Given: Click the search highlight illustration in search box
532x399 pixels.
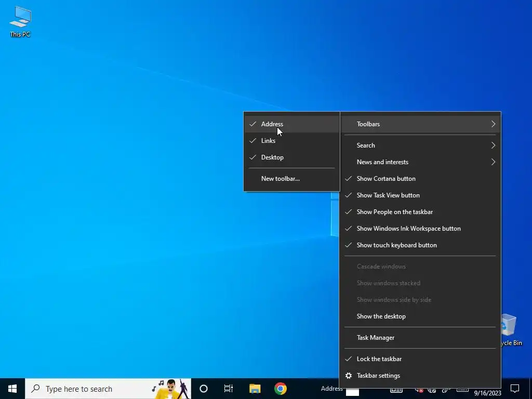Looking at the screenshot, I should 171,389.
